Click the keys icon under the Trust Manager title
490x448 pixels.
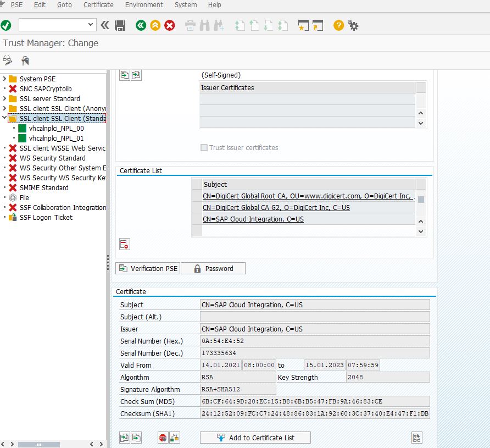click(x=25, y=60)
